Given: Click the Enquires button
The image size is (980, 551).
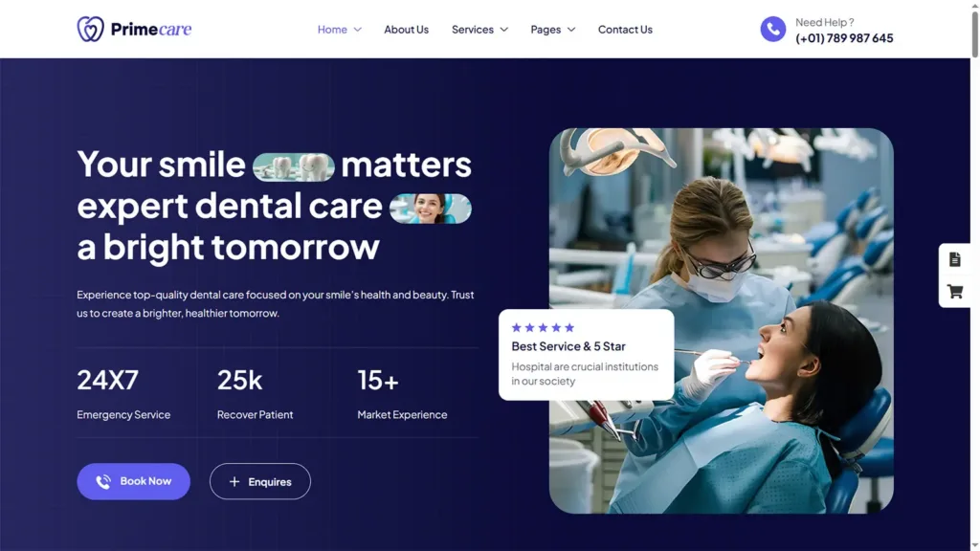Looking at the screenshot, I should point(260,482).
